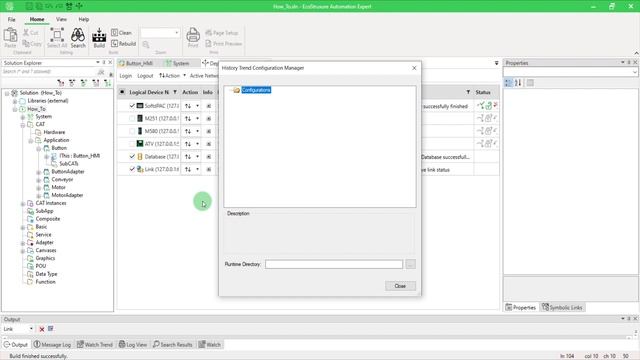
Task: Click the Close button in dialog
Action: click(400, 286)
